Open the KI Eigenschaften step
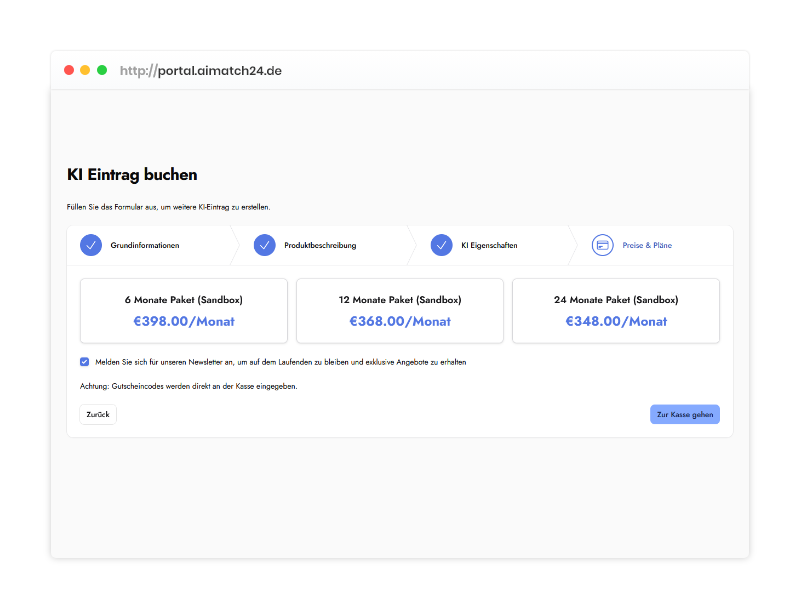The height and width of the screenshot is (600, 800). pos(489,245)
